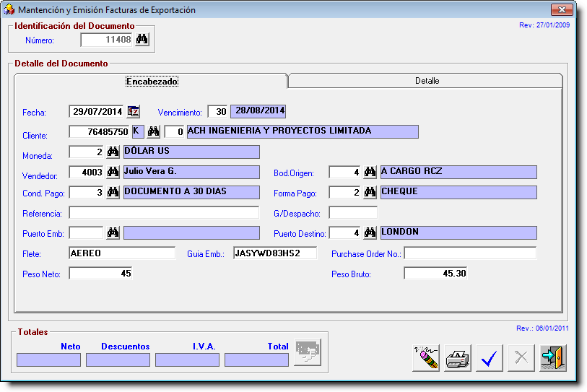Switch to the Detalle tab
Viewport: 587px width, 392px height.
tap(427, 81)
